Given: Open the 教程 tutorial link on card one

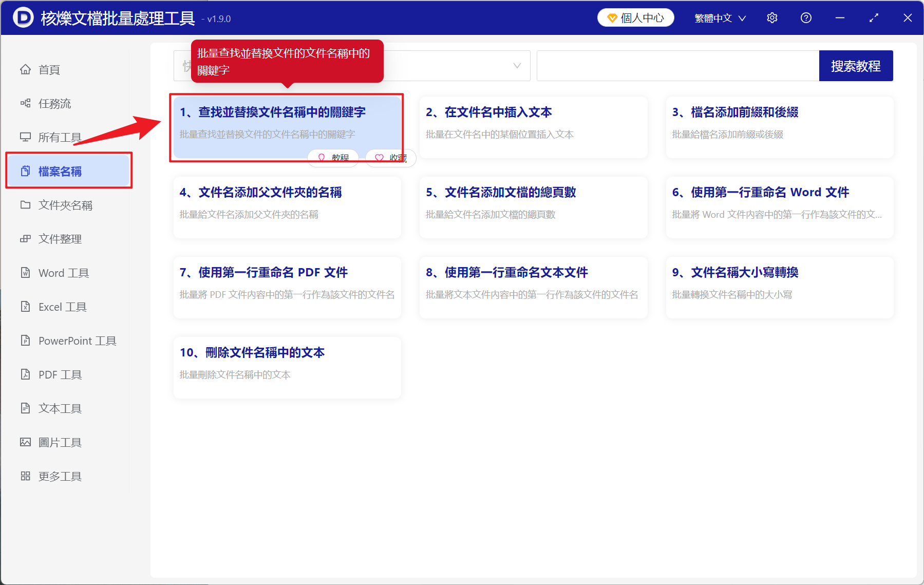Looking at the screenshot, I should [333, 158].
